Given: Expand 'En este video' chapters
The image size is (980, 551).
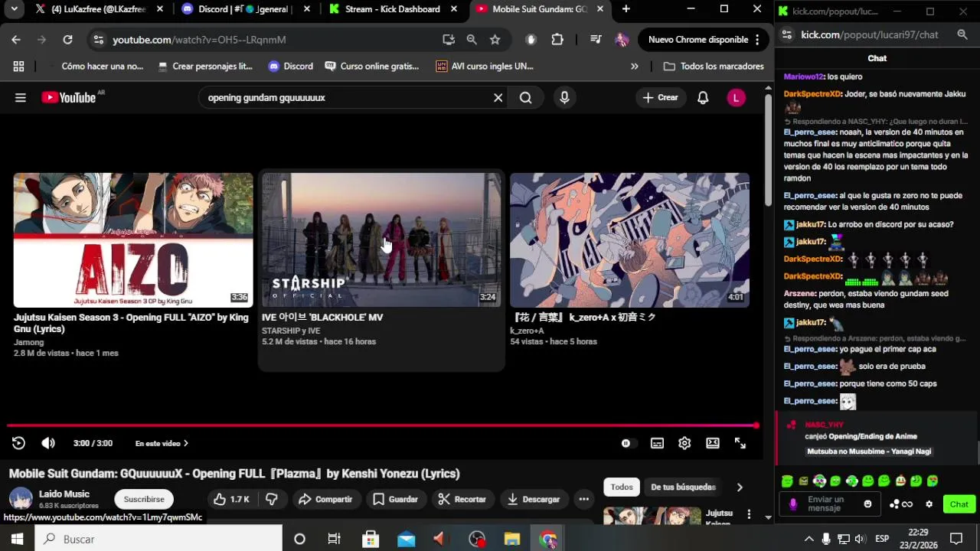Looking at the screenshot, I should point(162,443).
